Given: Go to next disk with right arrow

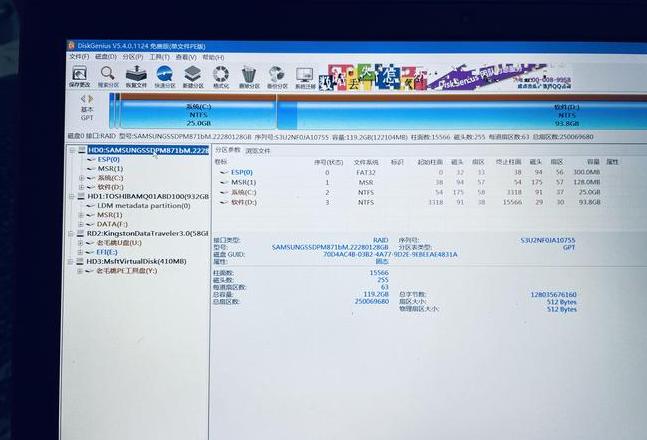Looking at the screenshot, I should (x=91, y=99).
